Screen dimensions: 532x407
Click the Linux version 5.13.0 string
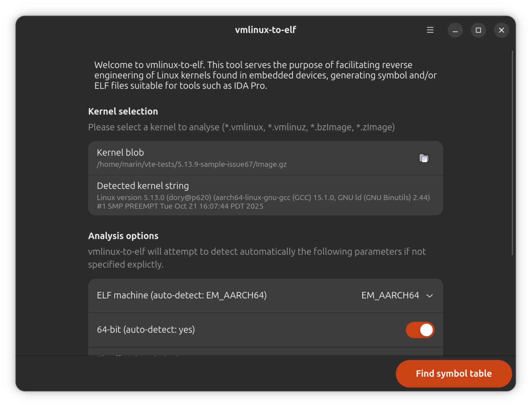click(263, 202)
